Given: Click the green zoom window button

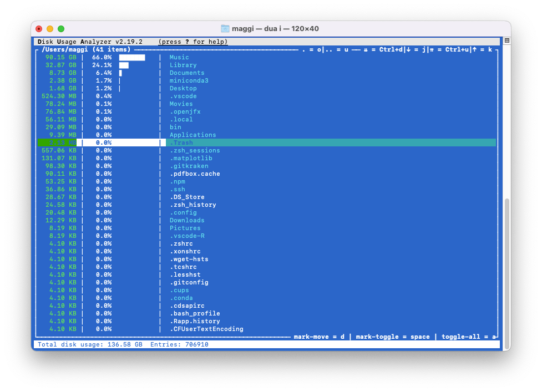Looking at the screenshot, I should click(x=61, y=29).
